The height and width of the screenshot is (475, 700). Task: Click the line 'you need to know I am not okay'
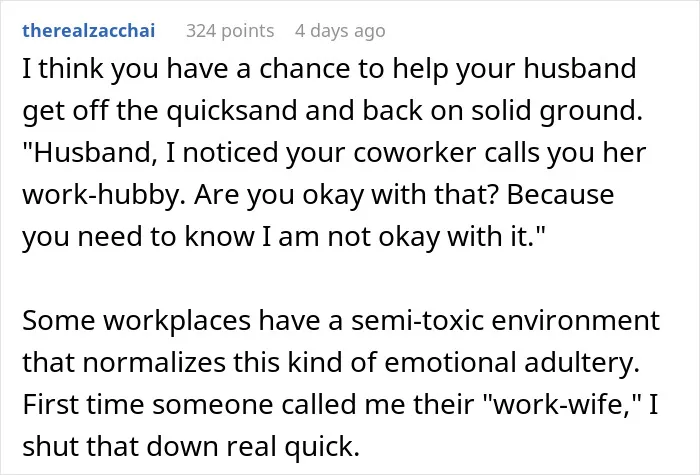coord(284,237)
